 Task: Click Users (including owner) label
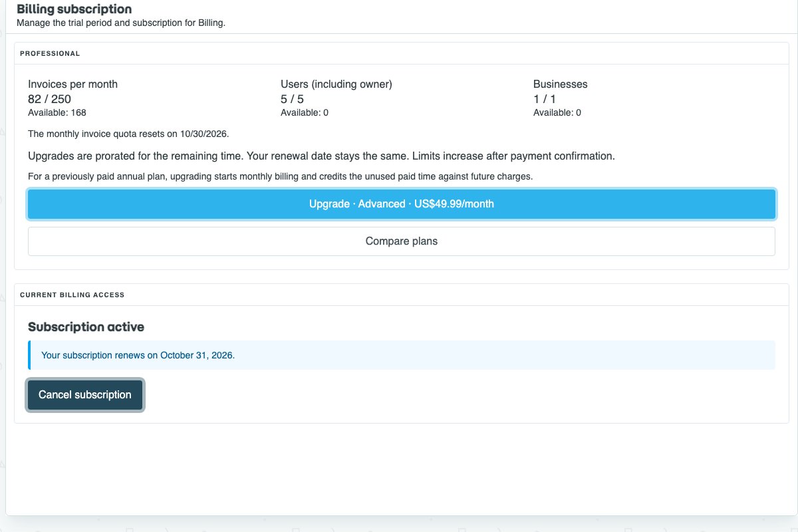click(x=336, y=84)
